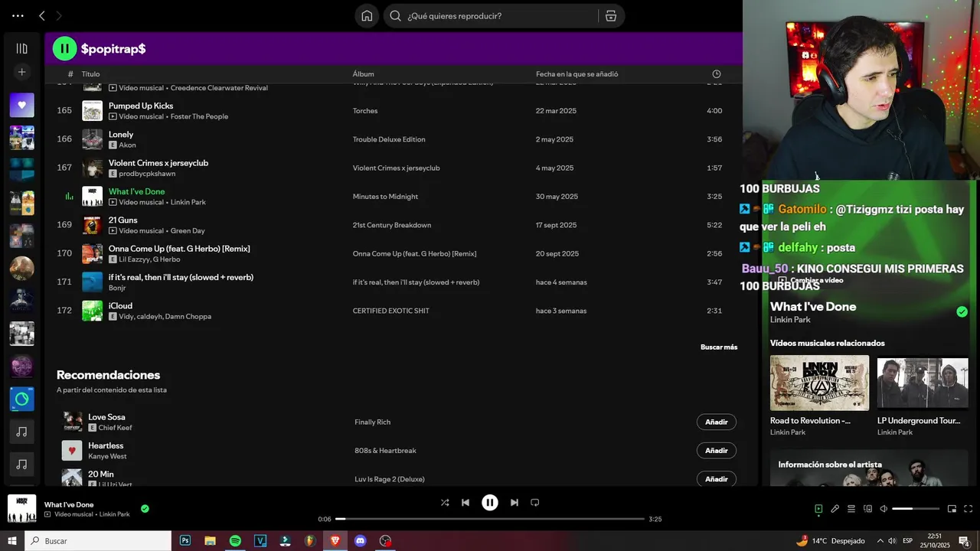
Task: Select the Violent Crimes x jerseyclub track
Action: click(x=158, y=163)
